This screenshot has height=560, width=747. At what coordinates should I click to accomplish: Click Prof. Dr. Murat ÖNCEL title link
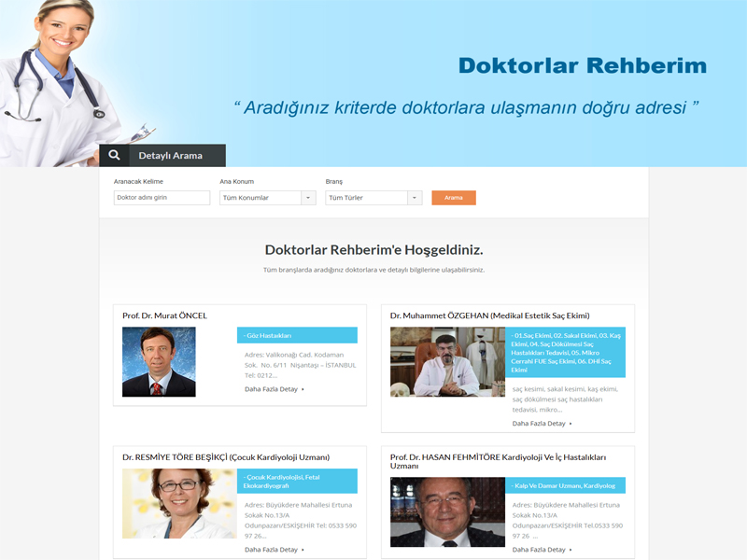click(164, 315)
